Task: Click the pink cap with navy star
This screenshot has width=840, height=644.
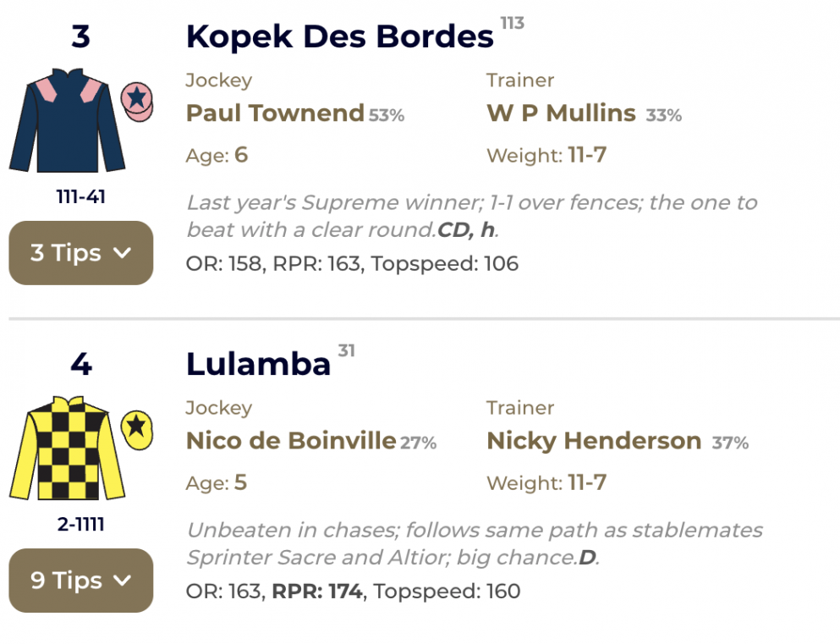Action: (x=136, y=102)
